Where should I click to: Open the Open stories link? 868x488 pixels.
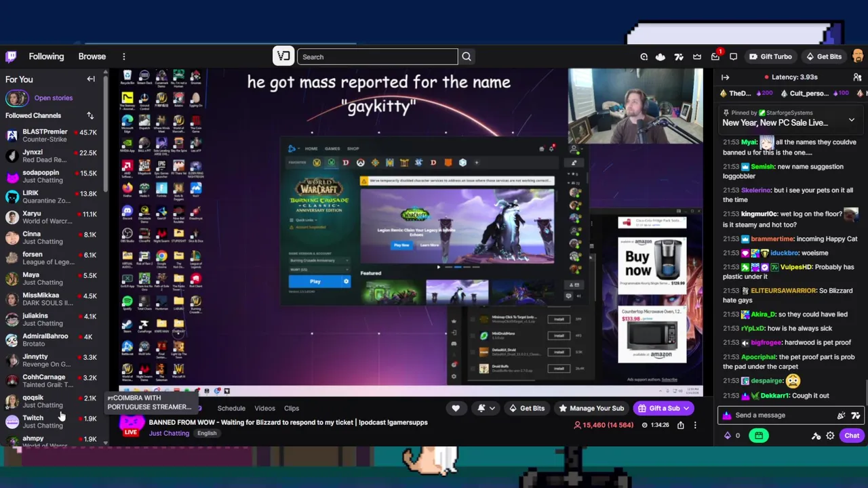(x=53, y=98)
